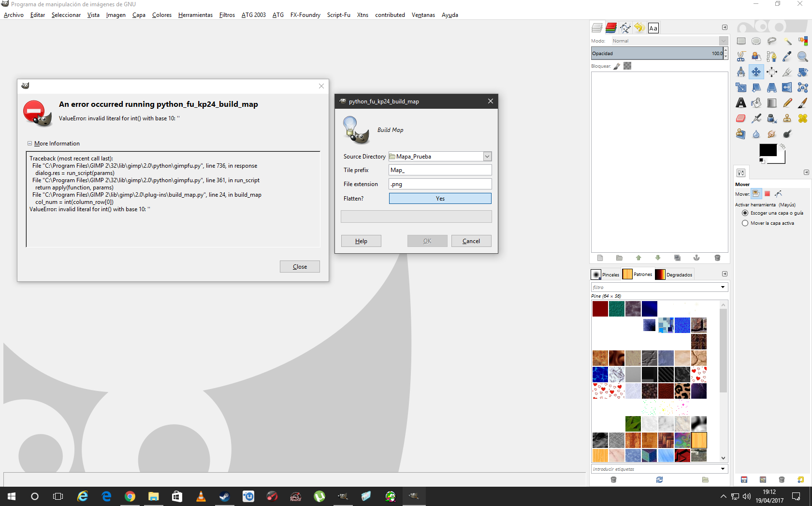Image resolution: width=812 pixels, height=506 pixels.
Task: Open the patterns filtro dropdown
Action: tap(723, 287)
